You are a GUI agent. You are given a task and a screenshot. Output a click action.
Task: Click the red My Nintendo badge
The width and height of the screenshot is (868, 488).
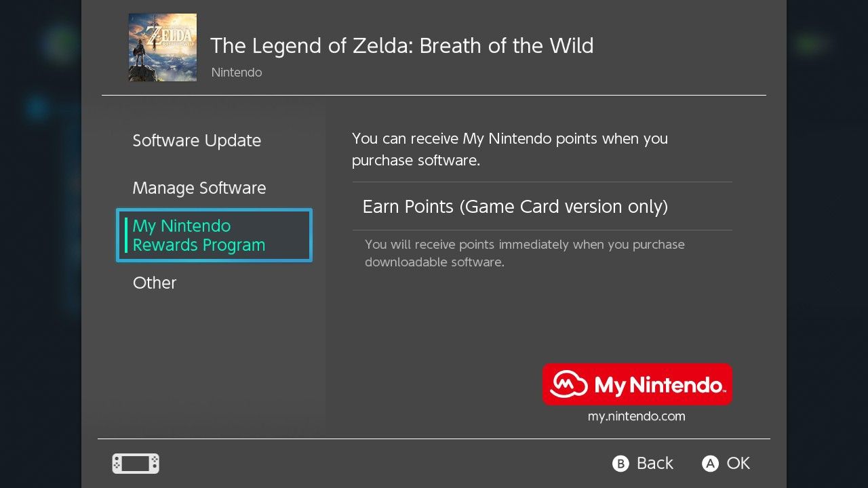(x=637, y=384)
